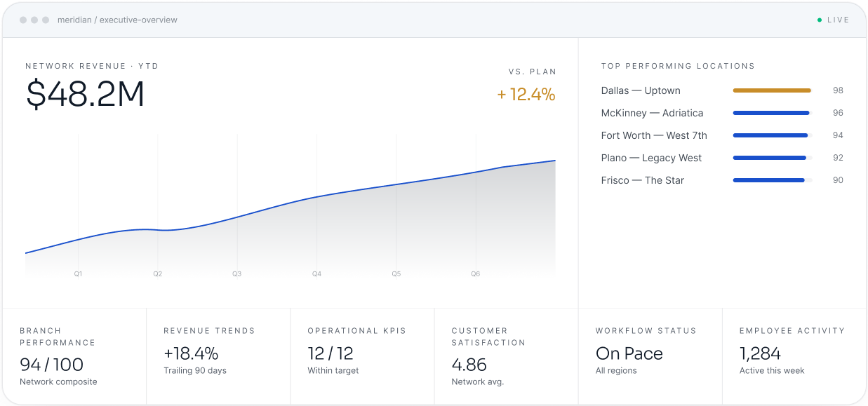The height and width of the screenshot is (406, 868).
Task: Select the Q2 axis label
Action: point(158,274)
